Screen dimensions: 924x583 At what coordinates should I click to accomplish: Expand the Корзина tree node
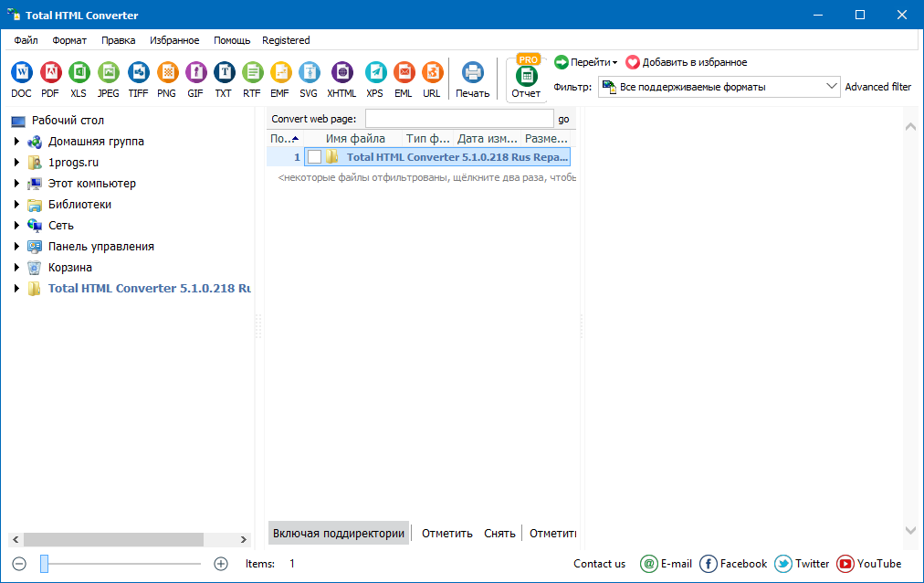tap(16, 267)
